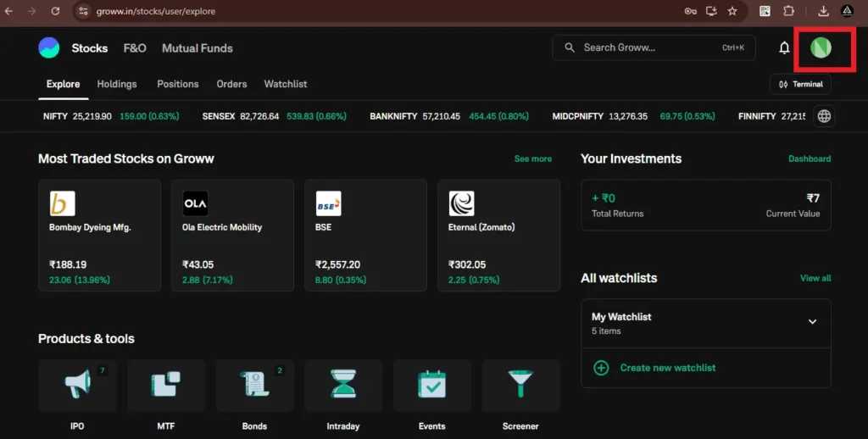
Task: Click the NIFTY index ticker
Action: click(x=111, y=116)
